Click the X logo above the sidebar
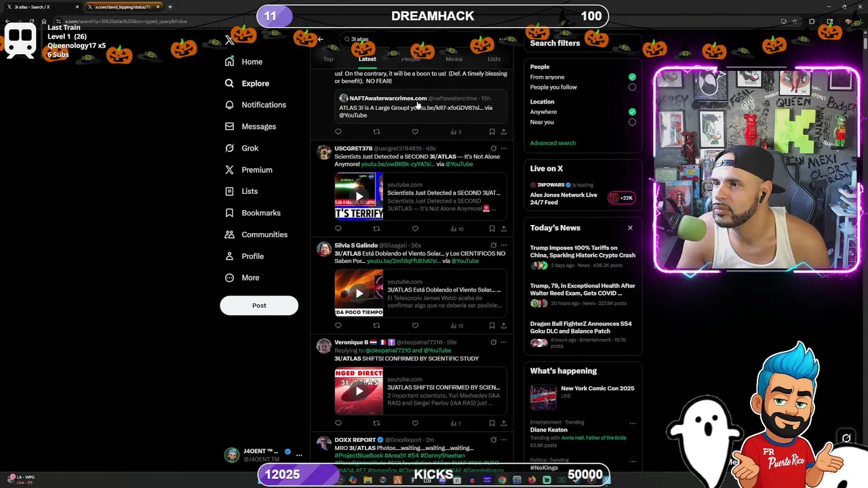 229,41
